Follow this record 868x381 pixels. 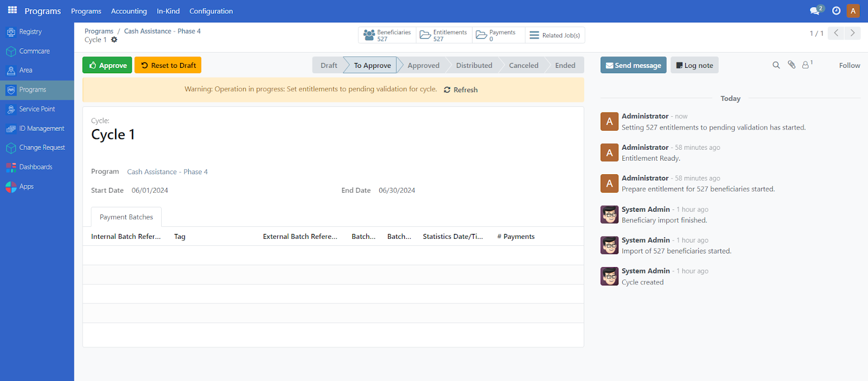click(850, 65)
